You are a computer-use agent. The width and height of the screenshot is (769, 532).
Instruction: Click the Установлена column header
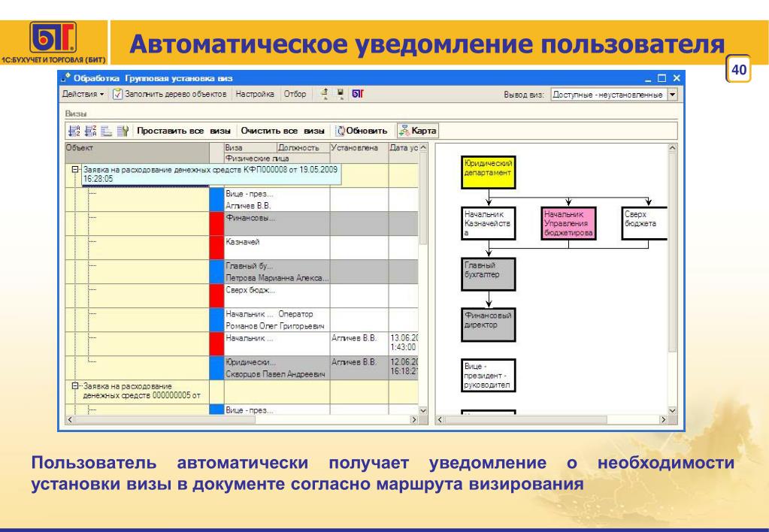(x=359, y=153)
